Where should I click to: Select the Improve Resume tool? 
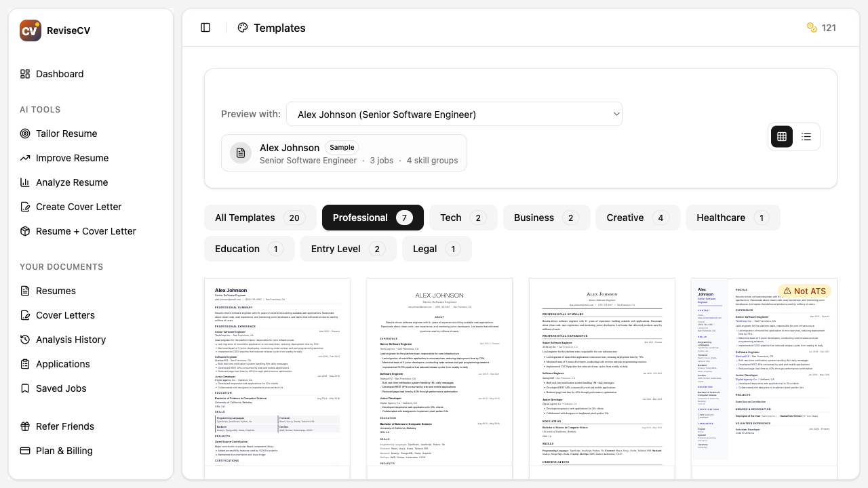click(x=72, y=158)
